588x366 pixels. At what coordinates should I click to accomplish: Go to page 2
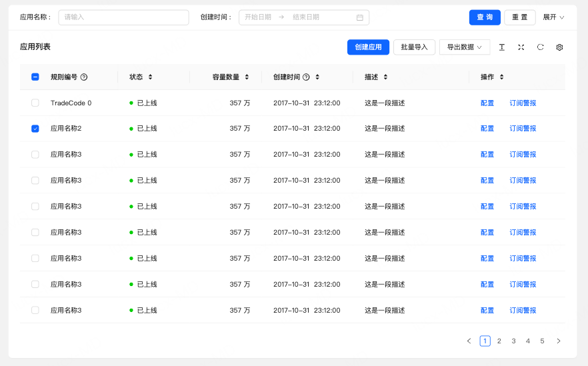tap(499, 341)
